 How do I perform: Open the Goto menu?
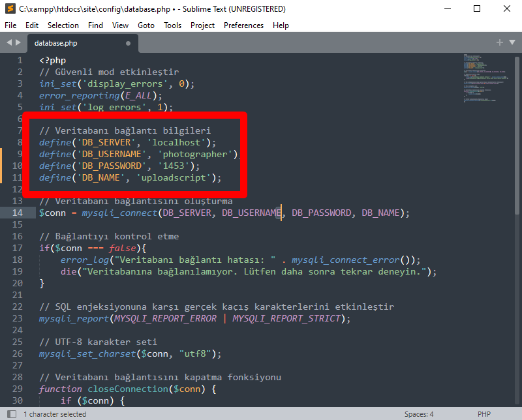(x=146, y=25)
